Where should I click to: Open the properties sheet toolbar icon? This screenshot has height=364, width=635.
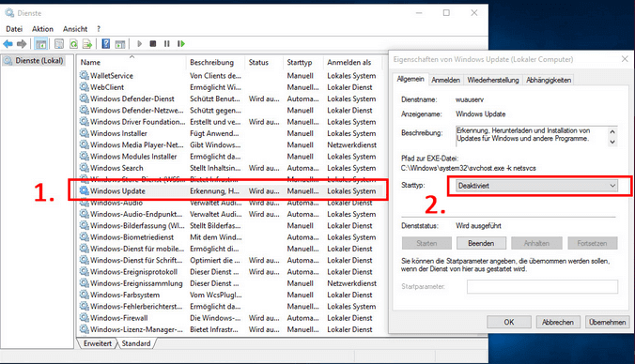coord(59,44)
